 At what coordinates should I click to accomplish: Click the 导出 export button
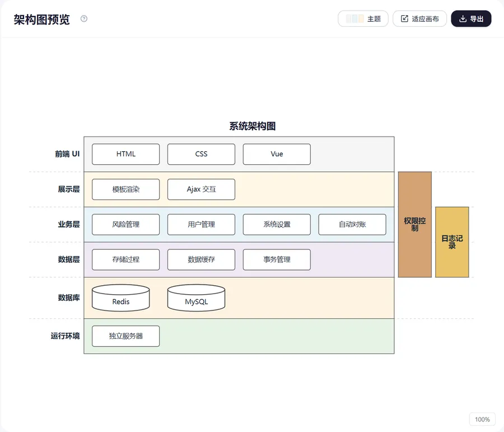tap(471, 18)
